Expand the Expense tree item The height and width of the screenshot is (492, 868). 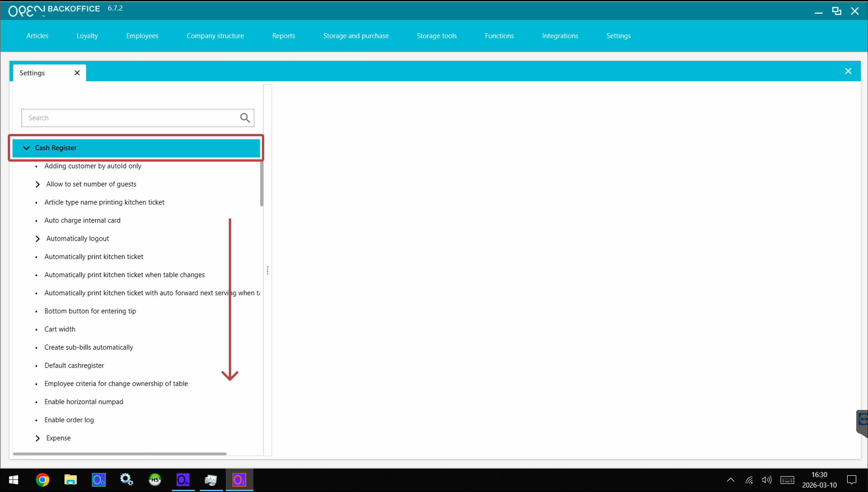(x=37, y=438)
